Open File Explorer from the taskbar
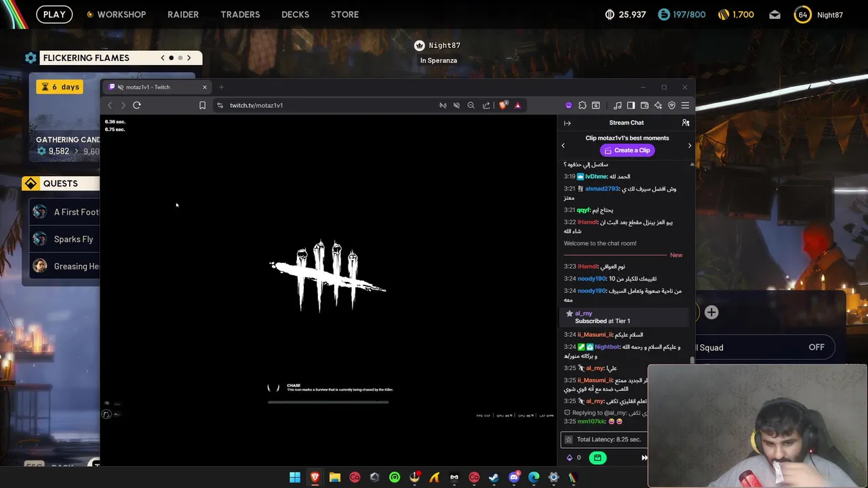Viewport: 868px width, 488px height. (334, 477)
